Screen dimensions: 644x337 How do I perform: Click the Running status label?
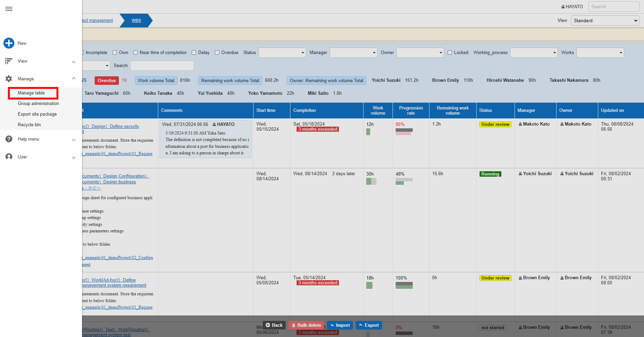490,174
